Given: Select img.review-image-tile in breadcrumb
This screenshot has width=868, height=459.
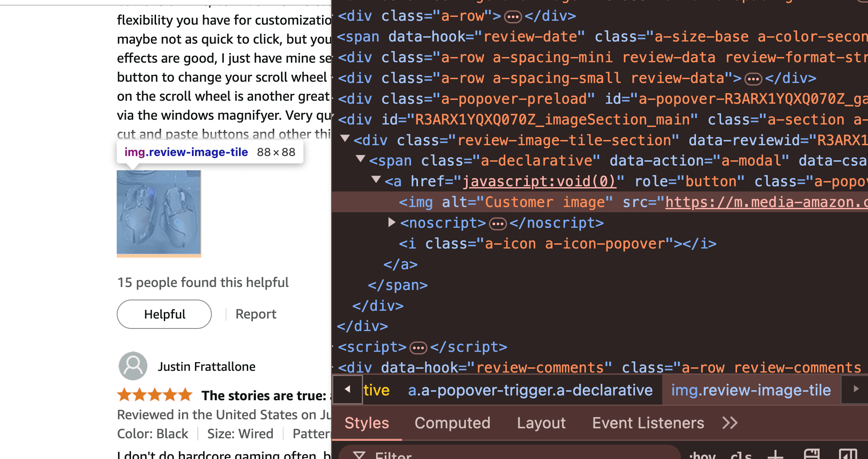Looking at the screenshot, I should tap(751, 390).
